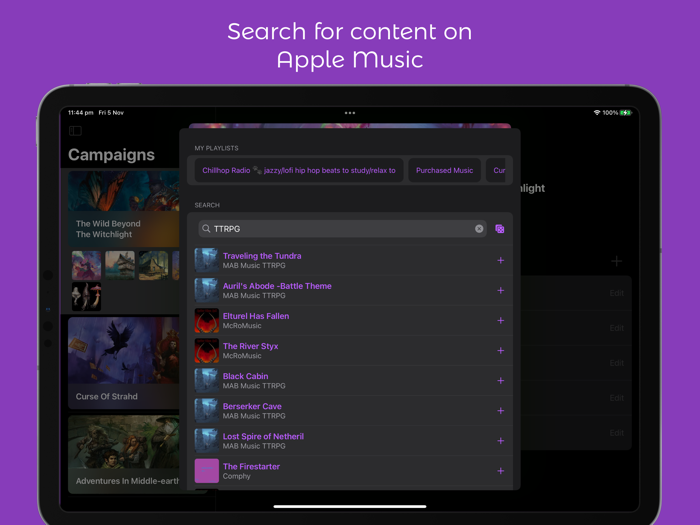
Task: Select the Purchased Music playlist
Action: [444, 171]
